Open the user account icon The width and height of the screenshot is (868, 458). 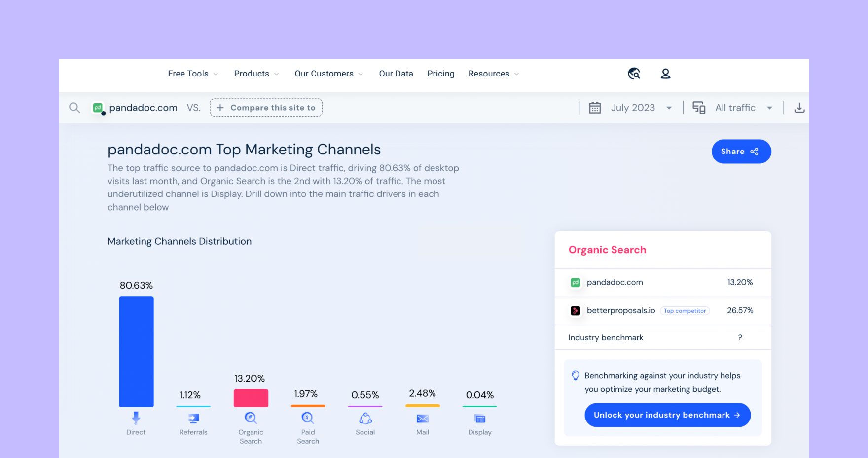click(x=665, y=74)
